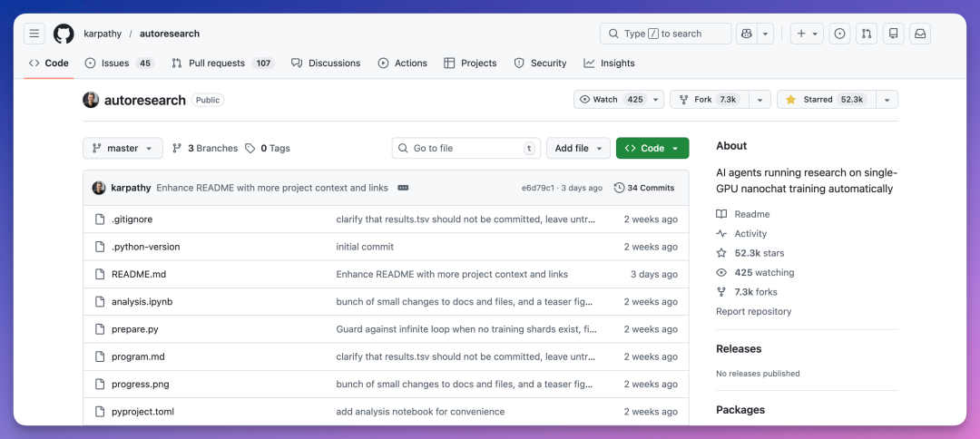Open commit hash e6d79c1
The width and height of the screenshot is (980, 439).
point(538,188)
